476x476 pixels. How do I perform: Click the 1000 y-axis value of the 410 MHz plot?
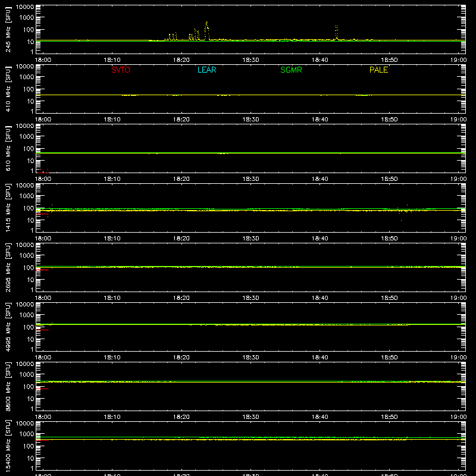click(27, 77)
